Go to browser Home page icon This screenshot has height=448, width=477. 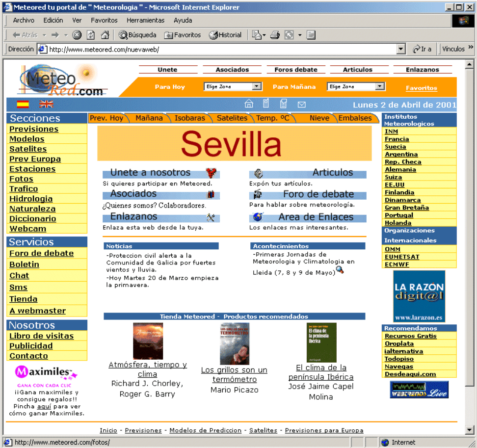[x=105, y=35]
